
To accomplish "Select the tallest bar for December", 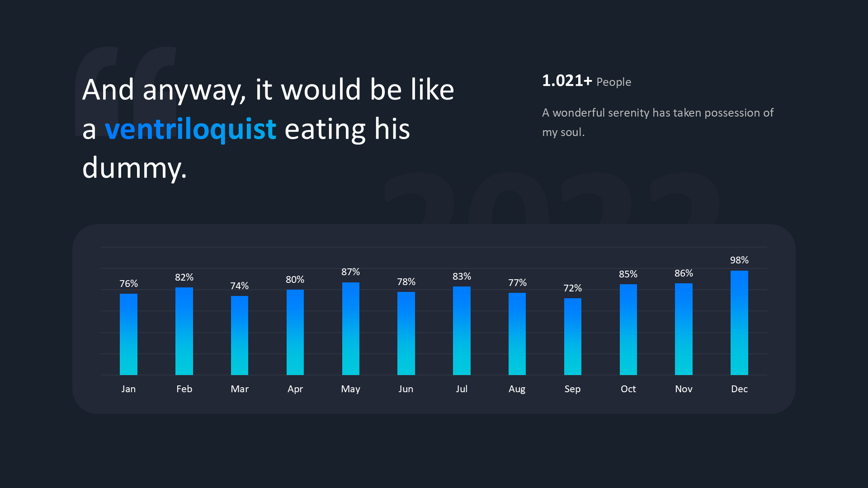I will tap(739, 323).
